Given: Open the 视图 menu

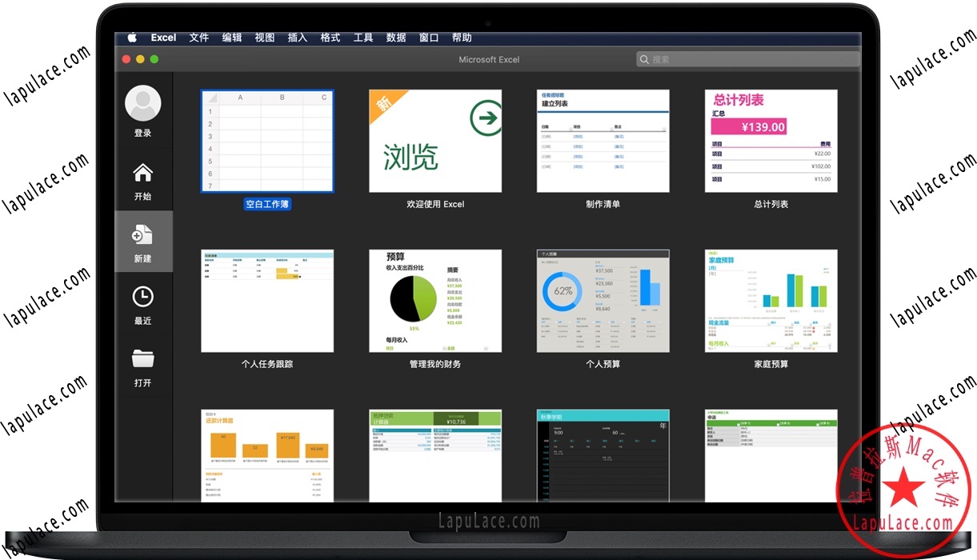Looking at the screenshot, I should click(x=264, y=37).
